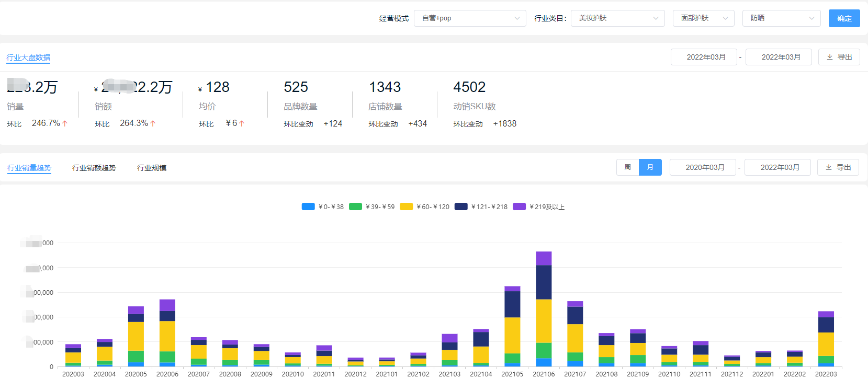Screen dimensions: 868x390
Task: Click download icon in chart 导出 button
Action: tap(829, 167)
